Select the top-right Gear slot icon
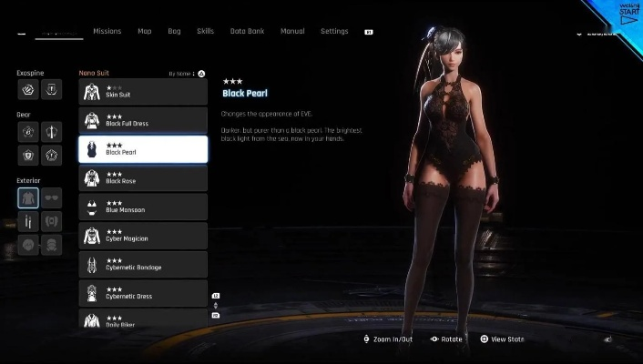 52,132
